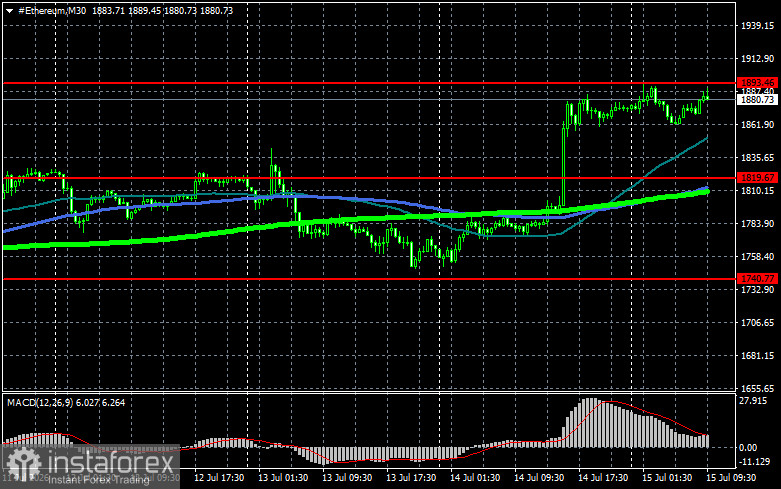Click the 1655.65 bottom price label
Screen dimensions: 781x489
[757, 388]
